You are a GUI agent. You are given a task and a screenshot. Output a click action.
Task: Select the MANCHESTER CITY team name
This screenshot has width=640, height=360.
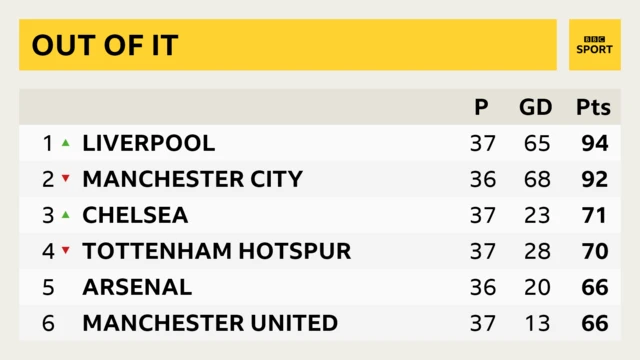(x=193, y=179)
